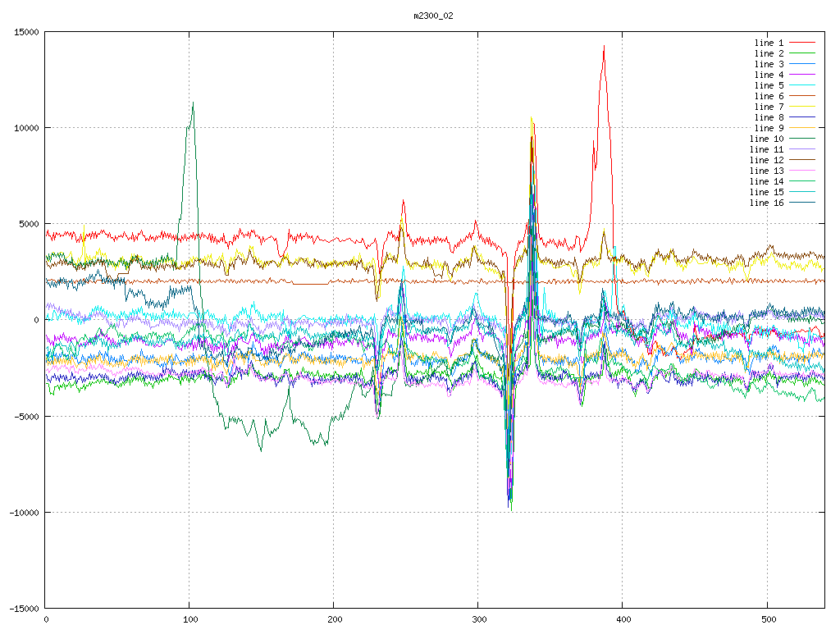Click the y-axis label -5000
840x630 pixels.
(x=27, y=416)
